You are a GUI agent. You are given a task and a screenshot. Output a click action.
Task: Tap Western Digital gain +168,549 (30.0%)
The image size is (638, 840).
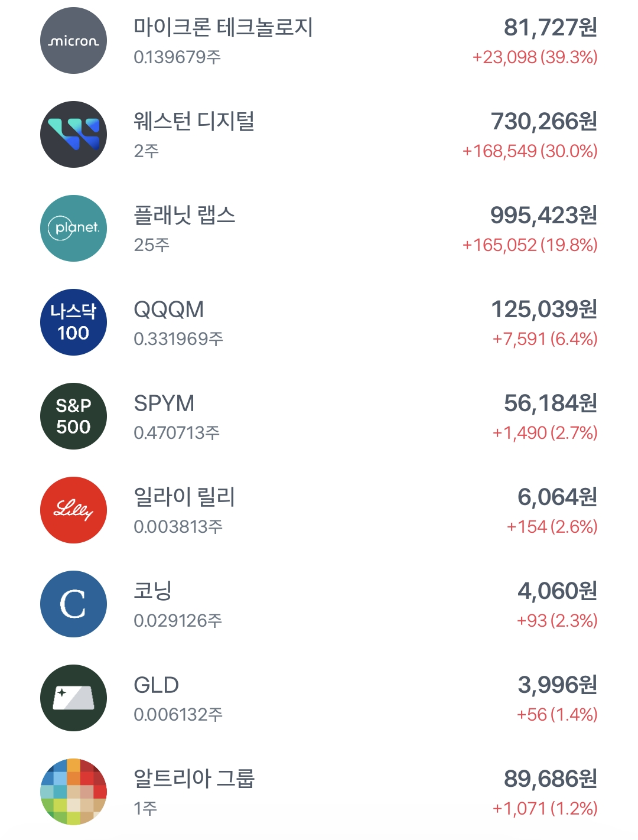pyautogui.click(x=530, y=151)
